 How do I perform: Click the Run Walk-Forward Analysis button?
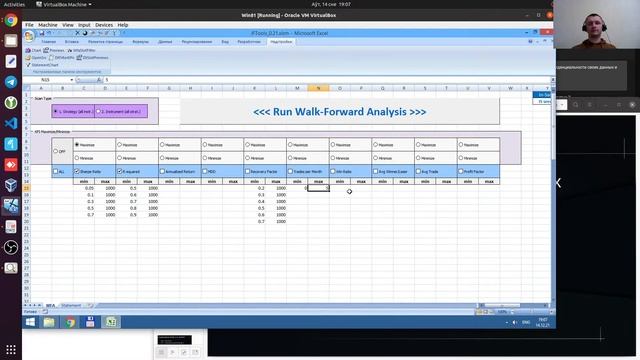(340, 111)
